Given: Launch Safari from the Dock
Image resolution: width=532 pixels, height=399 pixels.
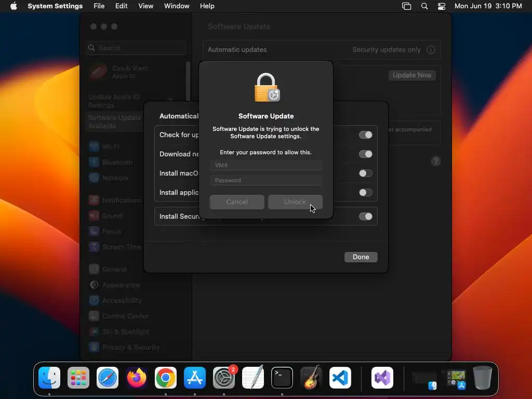Looking at the screenshot, I should coord(108,378).
